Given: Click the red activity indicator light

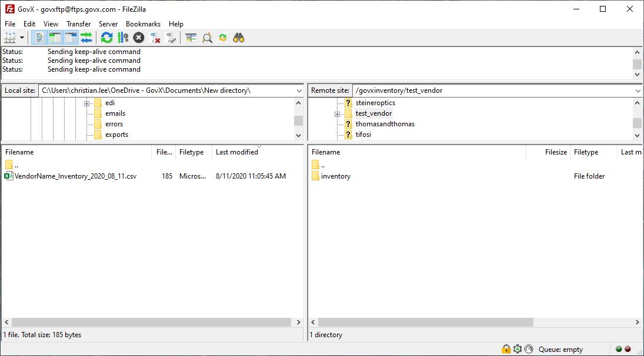Looking at the screenshot, I should tap(628, 350).
